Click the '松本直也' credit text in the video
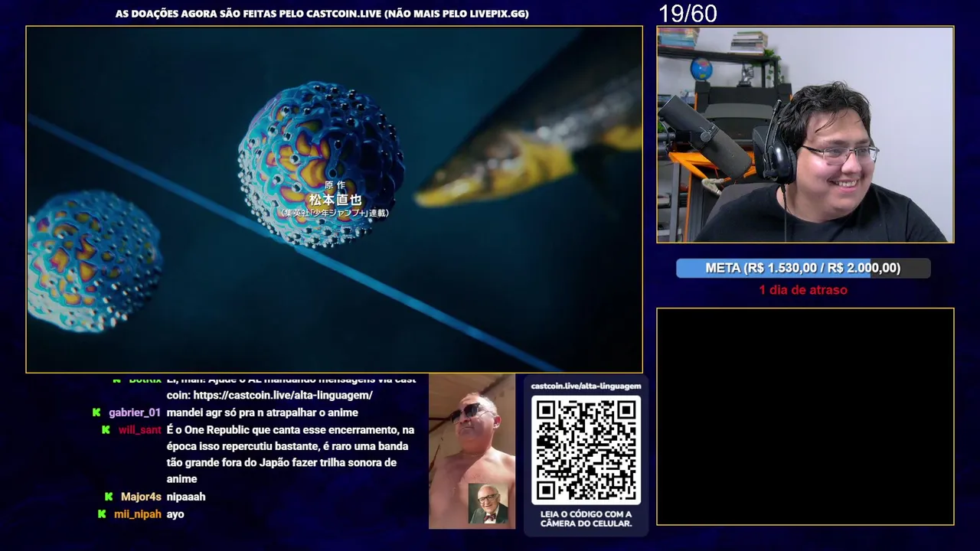 click(335, 199)
